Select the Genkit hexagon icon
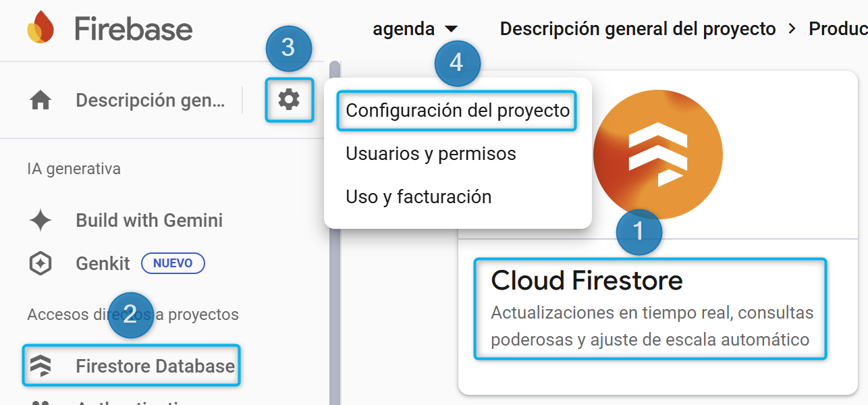This screenshot has width=868, height=405. pyautogui.click(x=40, y=263)
